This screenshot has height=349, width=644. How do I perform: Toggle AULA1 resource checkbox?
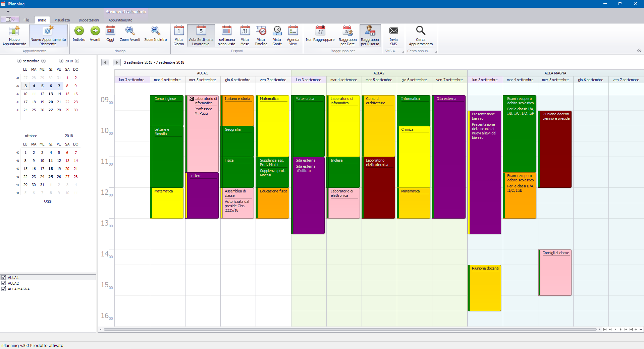(x=4, y=277)
